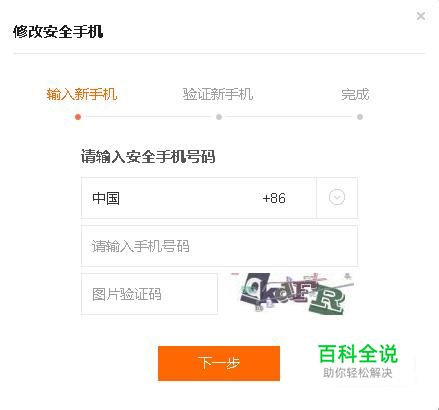Select the 输入新手机 step label
Screen dimensions: 439x410
click(82, 94)
